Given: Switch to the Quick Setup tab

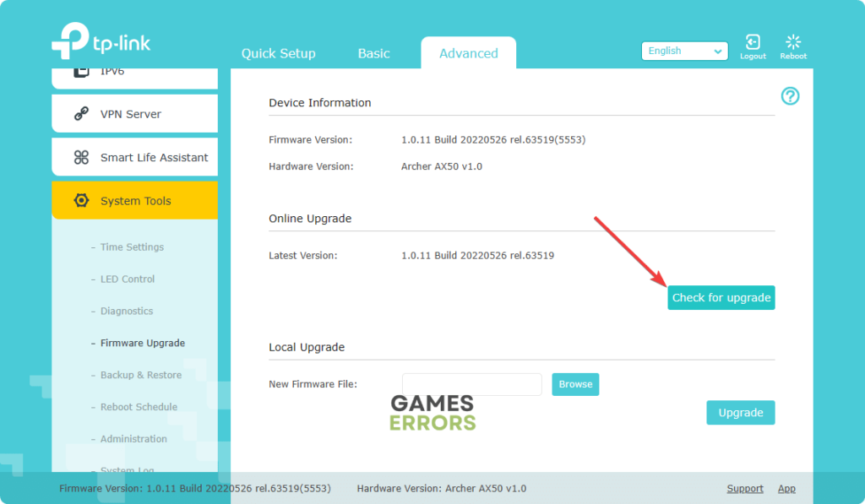Looking at the screenshot, I should (x=278, y=52).
